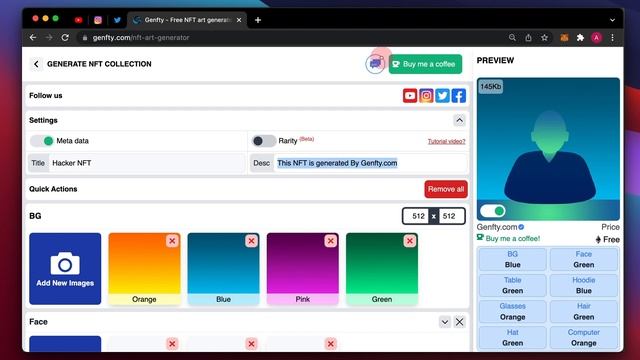Click the NFT preview image
The height and width of the screenshot is (360, 640).
pos(548,149)
